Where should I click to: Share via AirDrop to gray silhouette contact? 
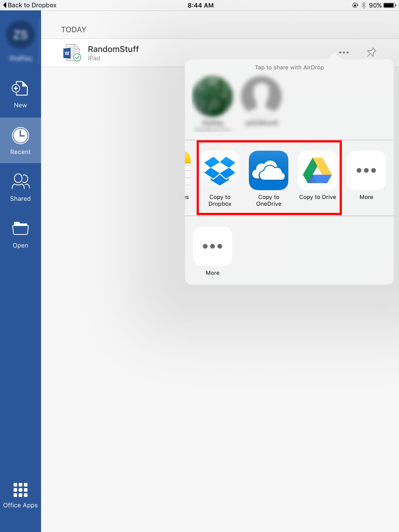pos(261,96)
